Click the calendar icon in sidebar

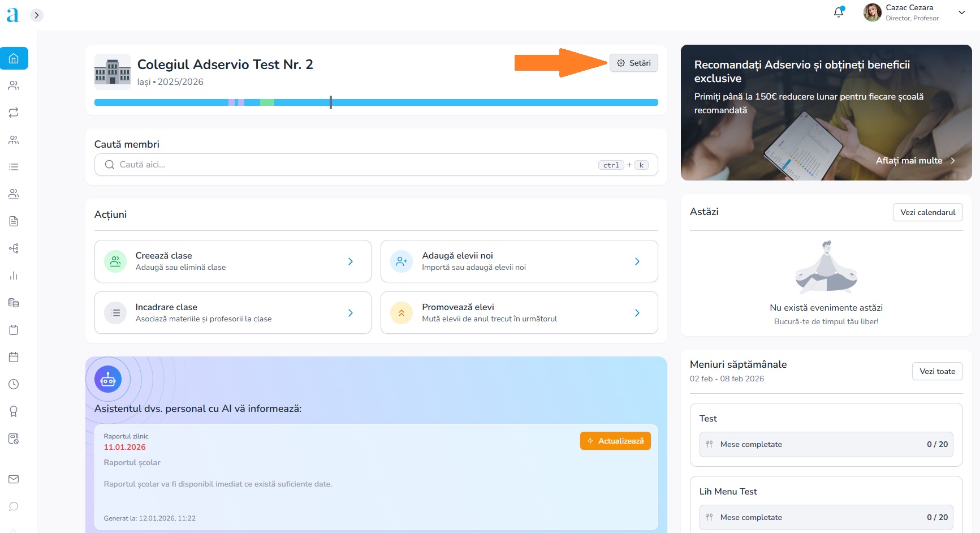click(x=14, y=357)
